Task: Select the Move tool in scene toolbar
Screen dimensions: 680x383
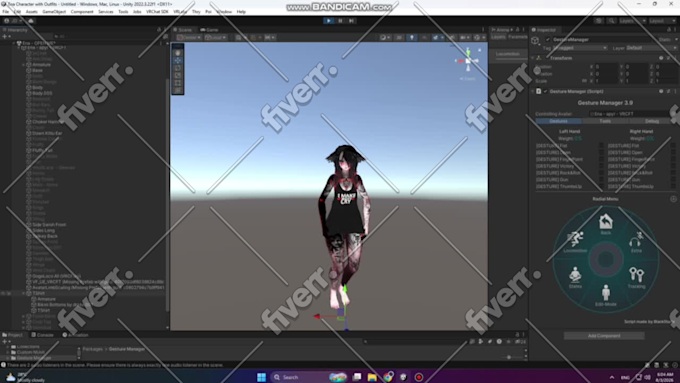Action: pyautogui.click(x=178, y=60)
